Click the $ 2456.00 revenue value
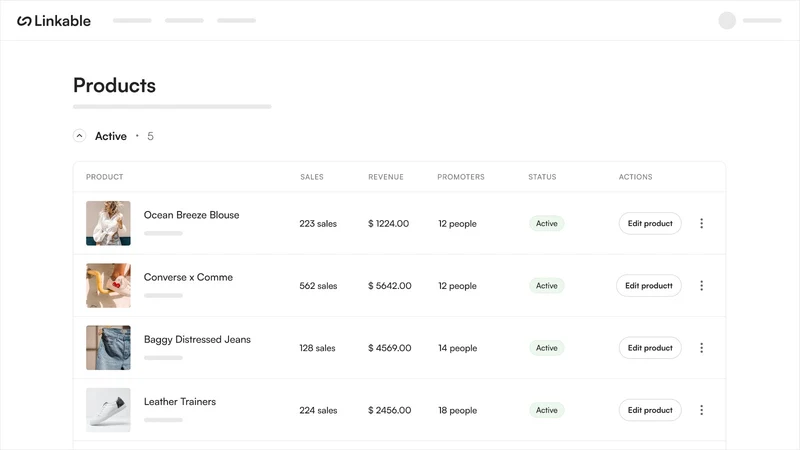Image resolution: width=800 pixels, height=450 pixels. [389, 410]
